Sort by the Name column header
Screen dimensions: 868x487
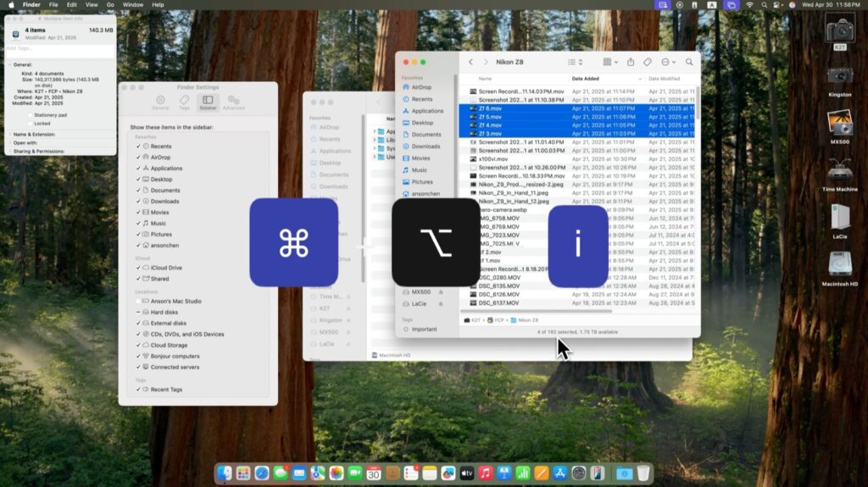tap(485, 79)
